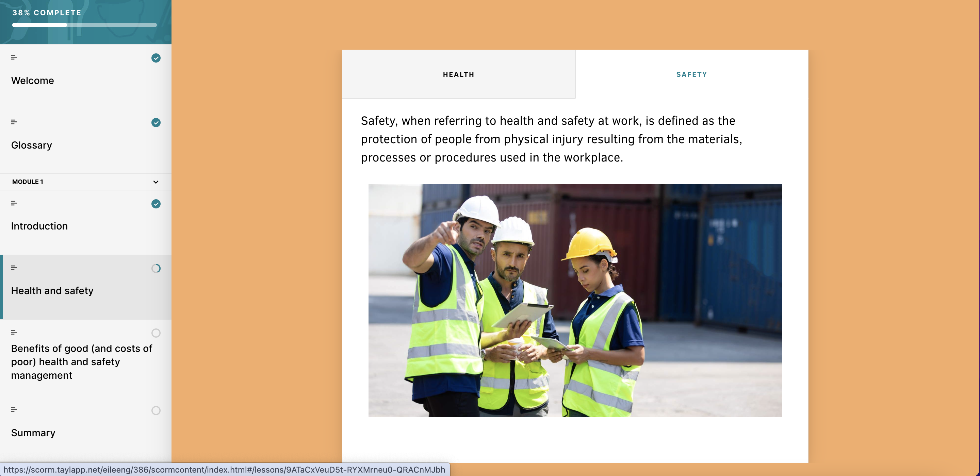Click the in-progress circle for Health and safety
Viewport: 980px width, 476px height.
156,268
